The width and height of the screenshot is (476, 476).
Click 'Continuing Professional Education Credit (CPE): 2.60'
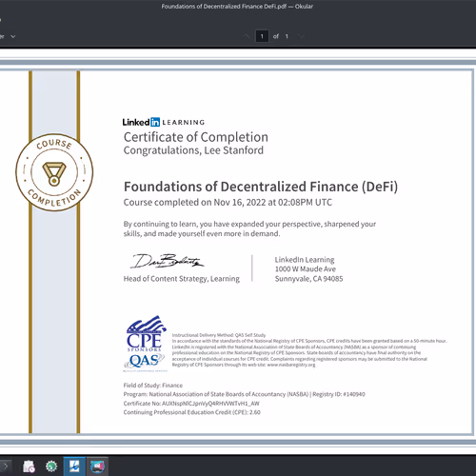[192, 412]
